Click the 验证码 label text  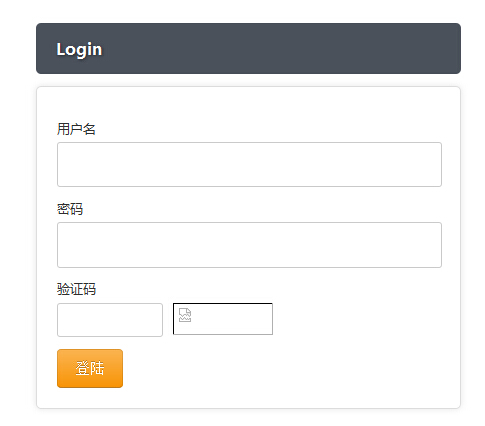(x=76, y=289)
